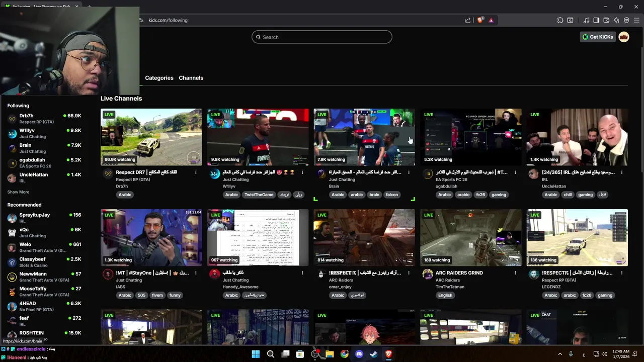Open Brave VPN shield icon

pos(626,20)
